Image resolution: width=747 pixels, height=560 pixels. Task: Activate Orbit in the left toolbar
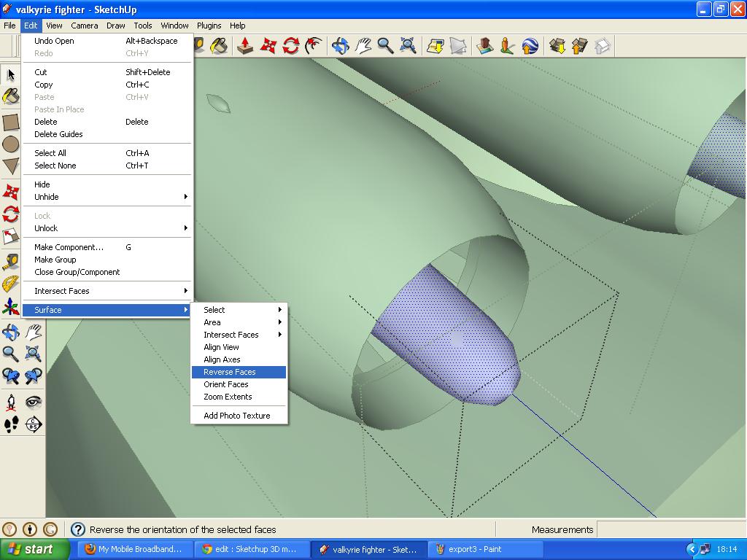coord(10,332)
